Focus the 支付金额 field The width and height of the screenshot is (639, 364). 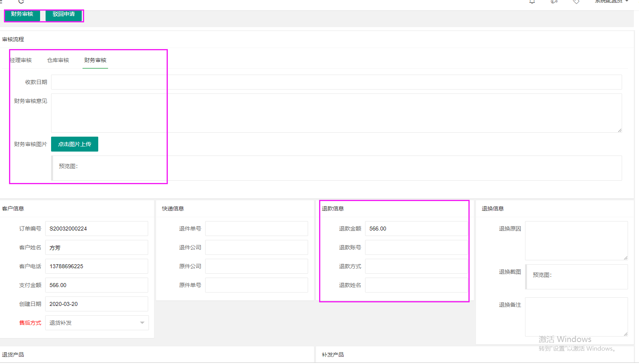(x=97, y=285)
